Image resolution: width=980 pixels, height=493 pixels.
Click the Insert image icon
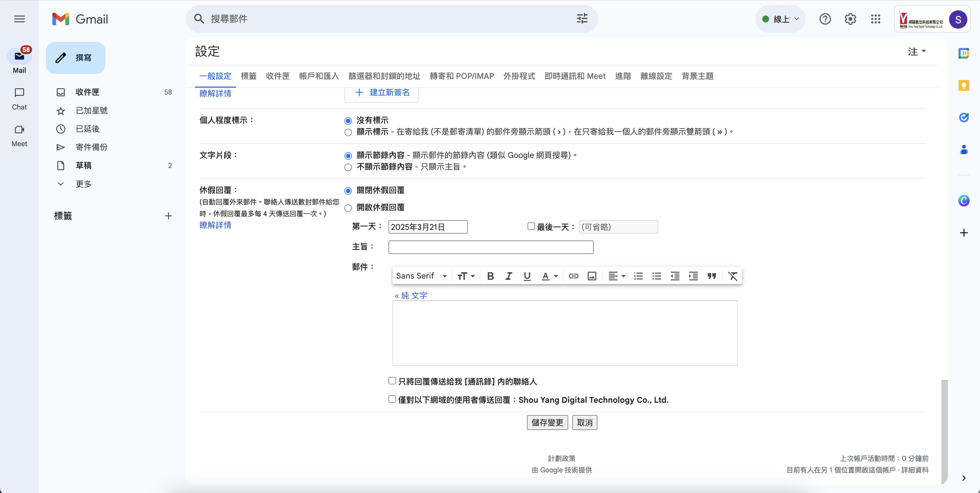click(x=591, y=276)
